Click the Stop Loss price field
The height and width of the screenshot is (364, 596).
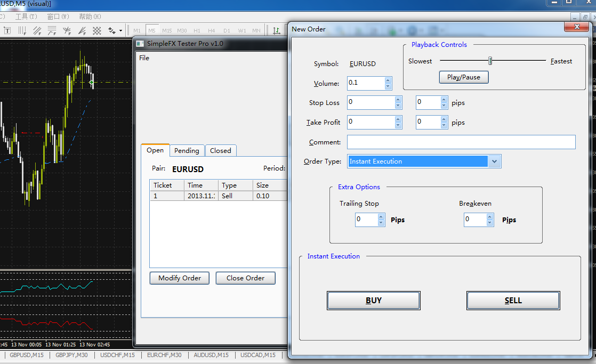371,102
